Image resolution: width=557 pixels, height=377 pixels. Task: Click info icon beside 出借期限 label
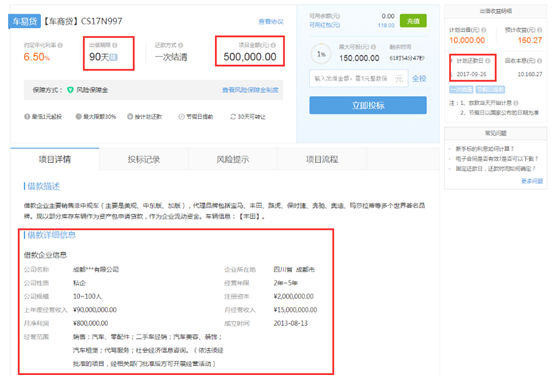point(115,45)
